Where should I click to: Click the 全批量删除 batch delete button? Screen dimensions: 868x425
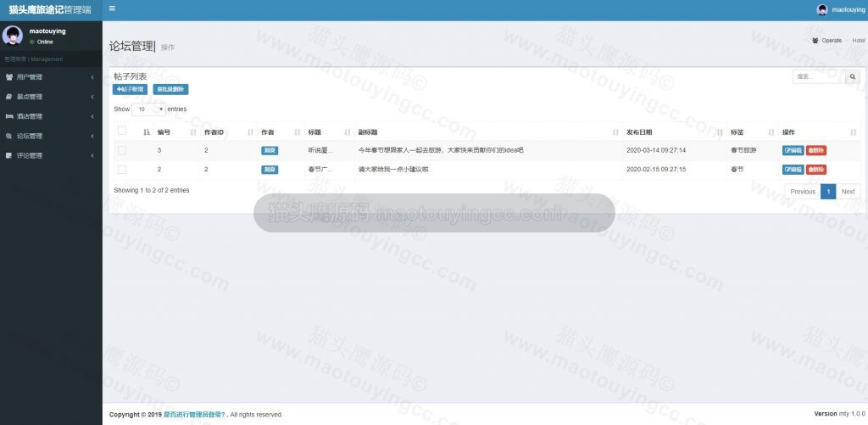click(x=170, y=89)
